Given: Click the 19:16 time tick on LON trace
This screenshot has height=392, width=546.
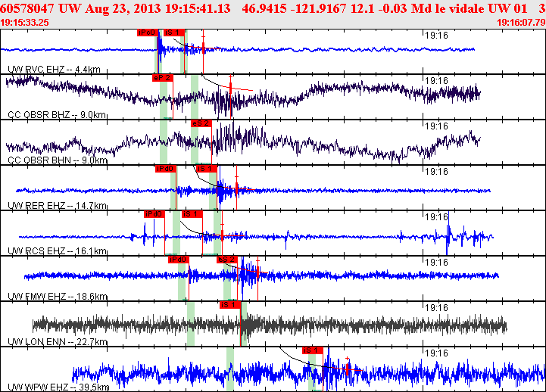Looking at the screenshot, I should click(x=437, y=308).
